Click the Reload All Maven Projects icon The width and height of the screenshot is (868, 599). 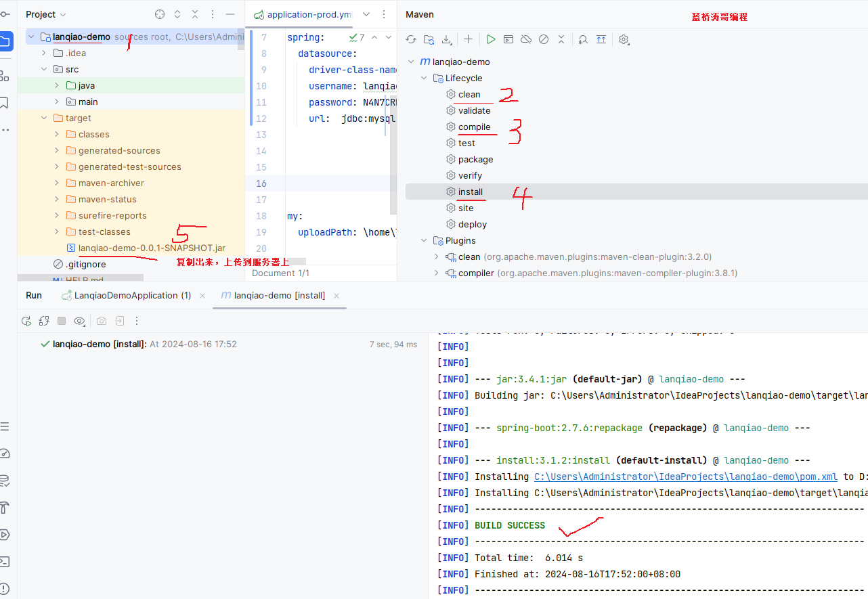click(x=411, y=39)
